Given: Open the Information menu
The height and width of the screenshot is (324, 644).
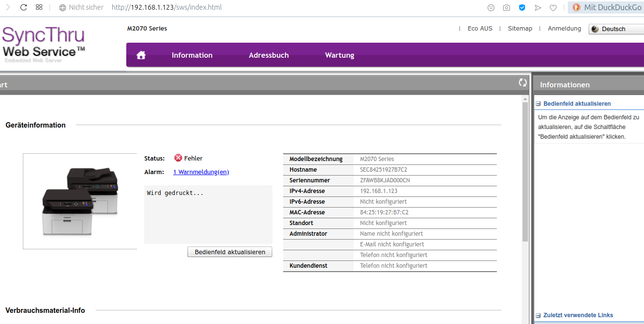Looking at the screenshot, I should tap(192, 55).
